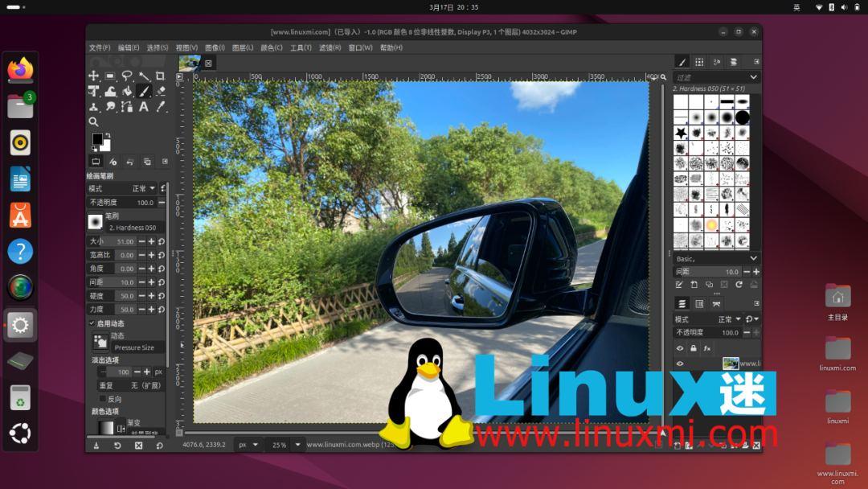The image size is (868, 489).
Task: Swap foreground and background colors
Action: [108, 136]
